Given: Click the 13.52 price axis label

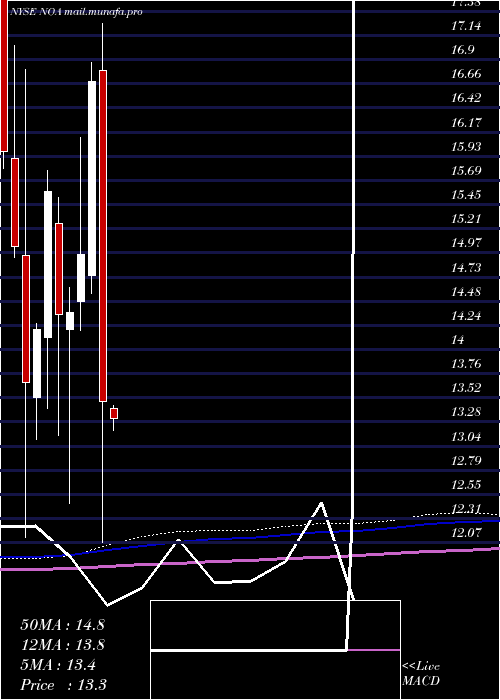Looking at the screenshot, I should [466, 388].
